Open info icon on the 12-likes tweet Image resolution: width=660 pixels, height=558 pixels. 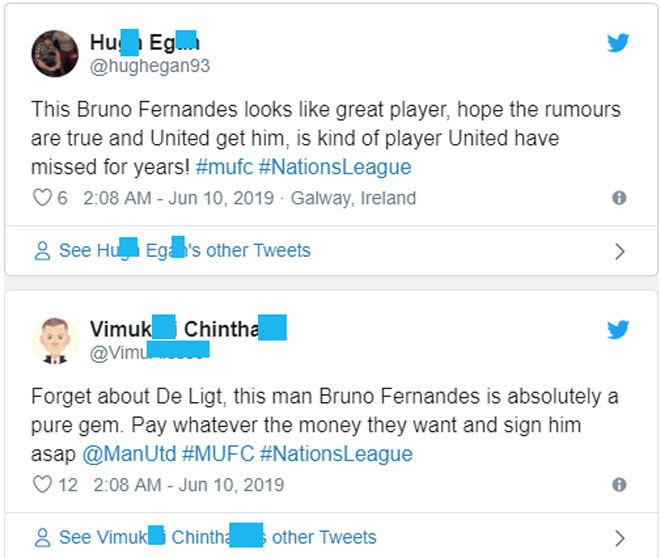point(619,485)
